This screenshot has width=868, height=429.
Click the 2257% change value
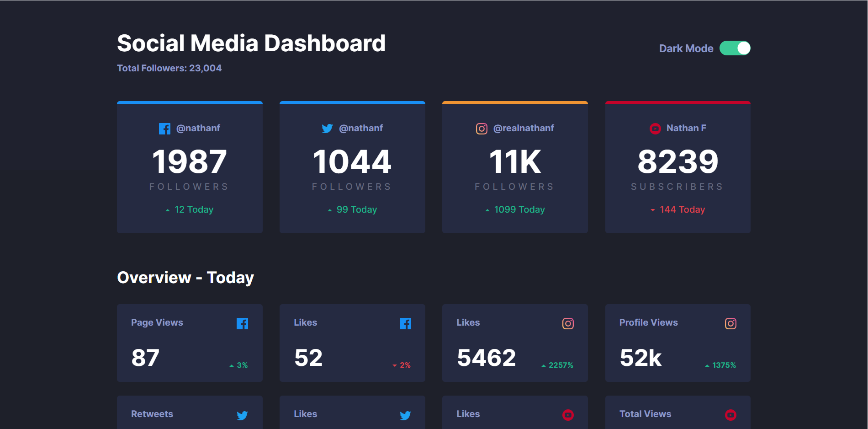click(x=561, y=365)
